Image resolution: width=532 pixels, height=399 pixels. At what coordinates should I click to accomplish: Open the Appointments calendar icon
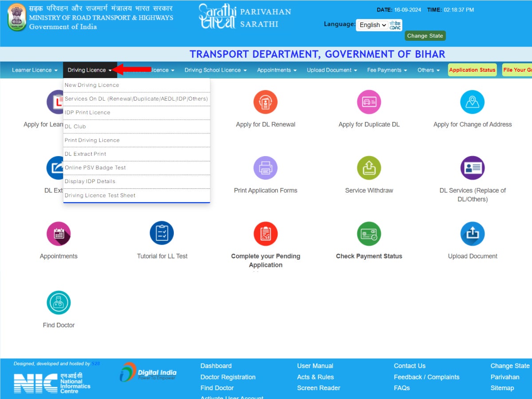(59, 234)
